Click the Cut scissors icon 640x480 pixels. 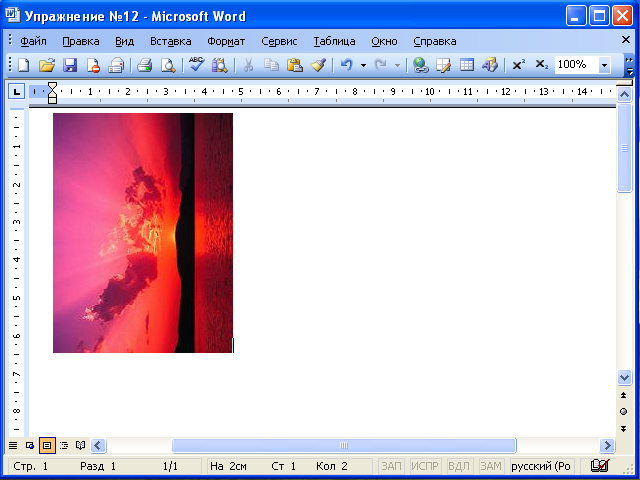(x=248, y=64)
